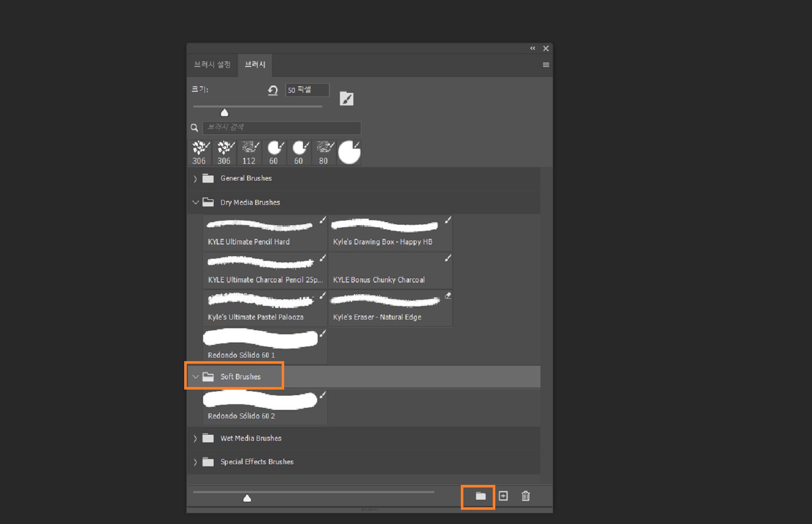Select the Dry Media Brushes folder label
This screenshot has width=812, height=524.
click(250, 202)
